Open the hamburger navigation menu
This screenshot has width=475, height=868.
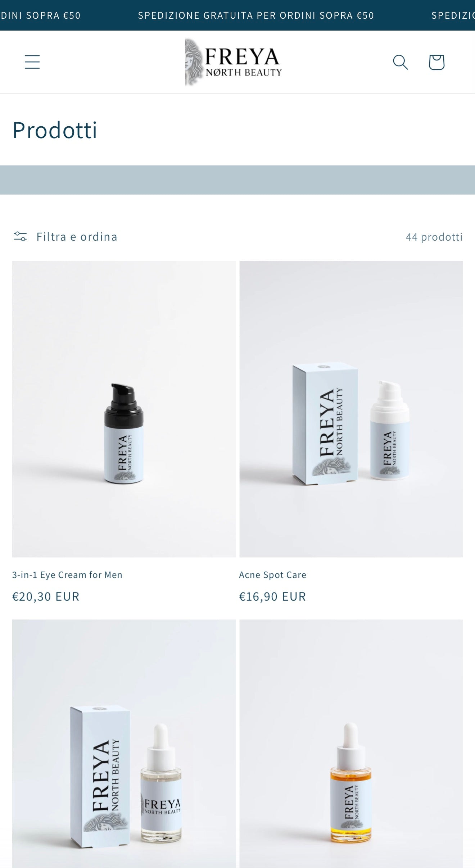pos(32,62)
